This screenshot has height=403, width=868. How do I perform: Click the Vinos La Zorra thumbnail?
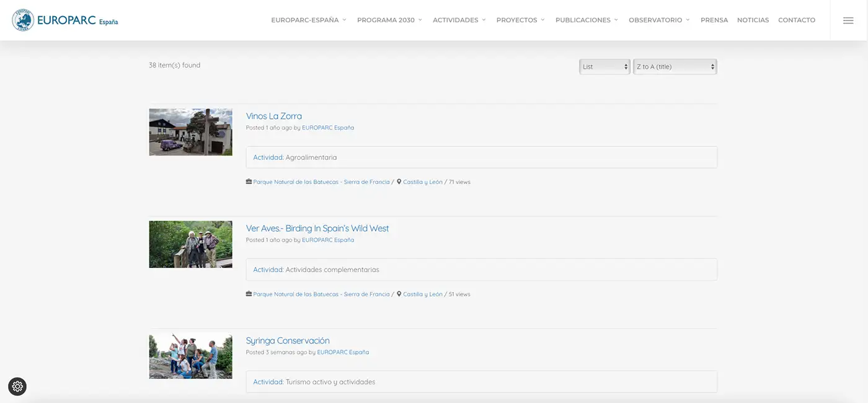coord(190,132)
